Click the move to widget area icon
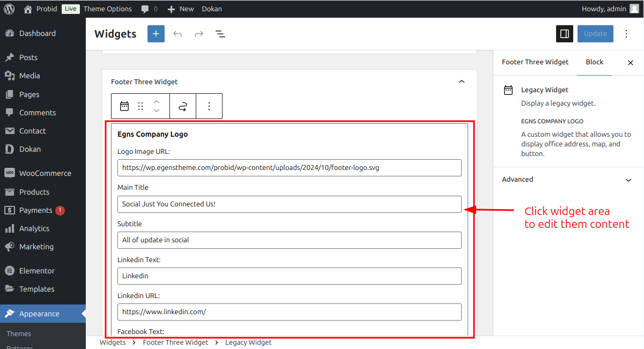This screenshot has width=644, height=349. (183, 106)
